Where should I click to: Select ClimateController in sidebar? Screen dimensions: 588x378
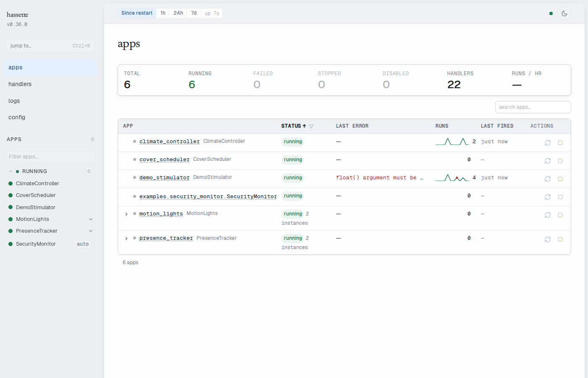click(37, 184)
